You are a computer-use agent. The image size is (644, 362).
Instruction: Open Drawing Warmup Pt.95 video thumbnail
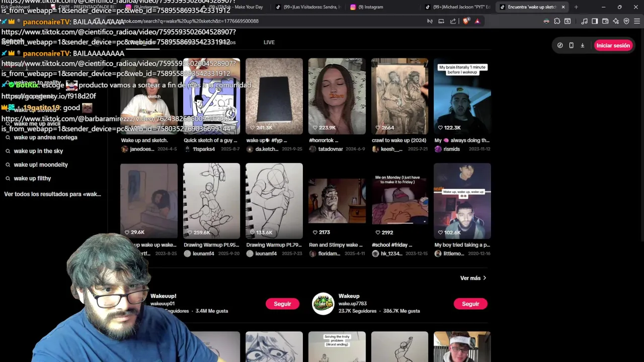211,201
